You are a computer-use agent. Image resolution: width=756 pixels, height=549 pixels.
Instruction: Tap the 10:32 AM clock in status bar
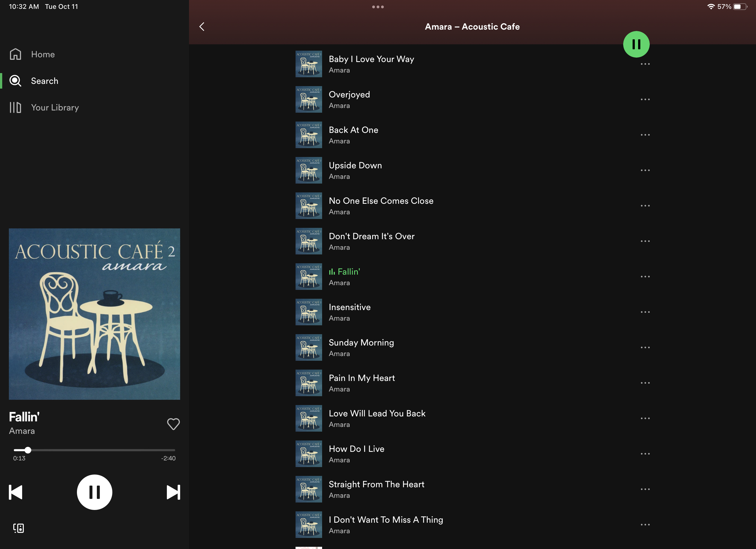pos(24,7)
